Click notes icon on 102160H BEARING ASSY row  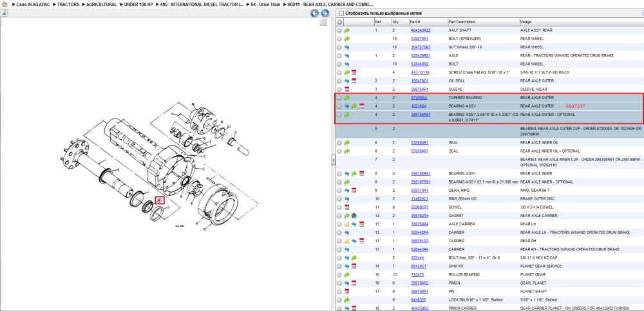tap(361, 106)
